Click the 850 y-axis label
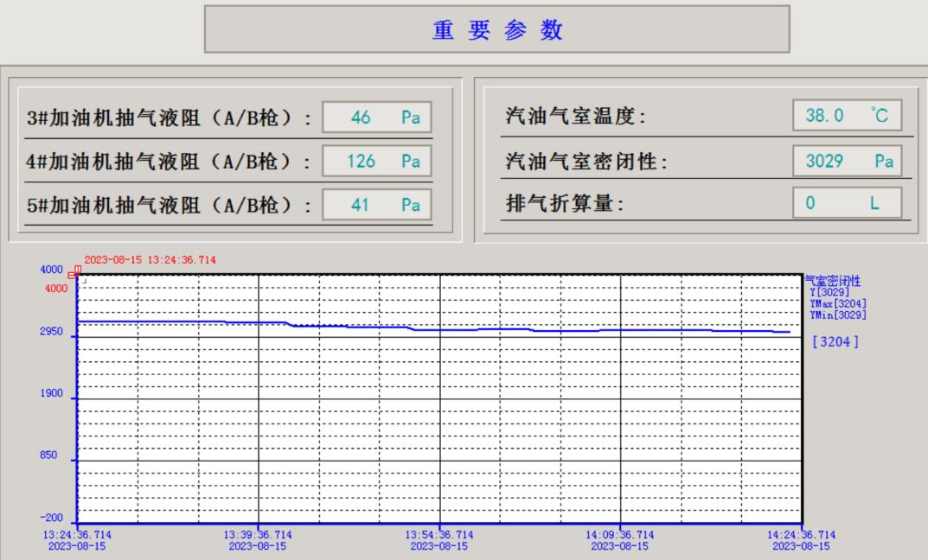Viewport: 928px width, 560px height. [x=48, y=455]
